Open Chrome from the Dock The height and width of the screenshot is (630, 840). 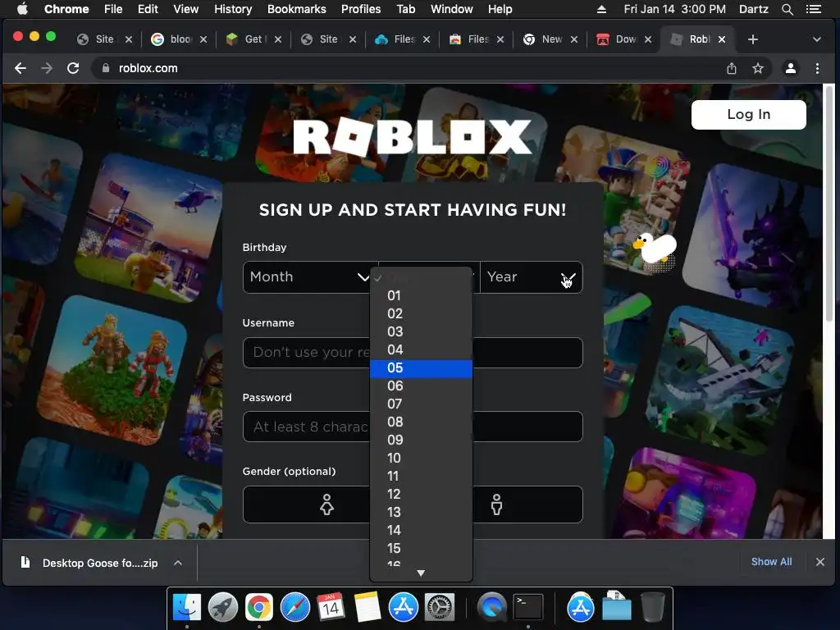pyautogui.click(x=258, y=608)
